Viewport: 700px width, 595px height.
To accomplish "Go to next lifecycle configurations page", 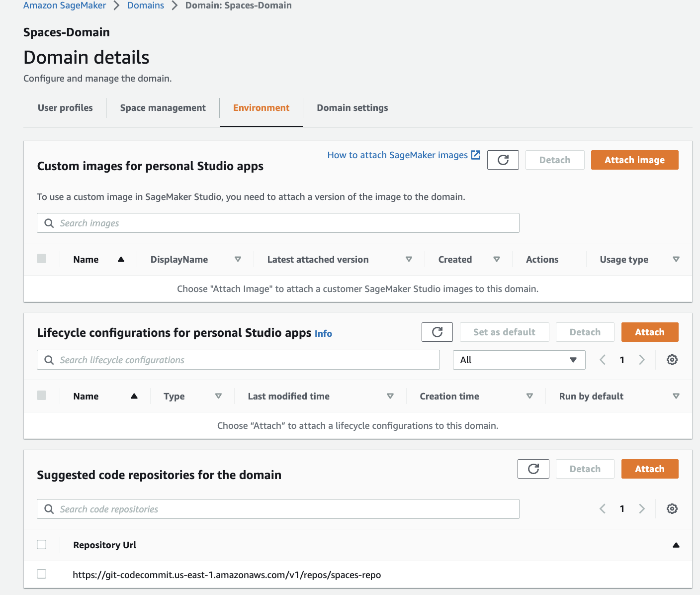I will pyautogui.click(x=641, y=360).
